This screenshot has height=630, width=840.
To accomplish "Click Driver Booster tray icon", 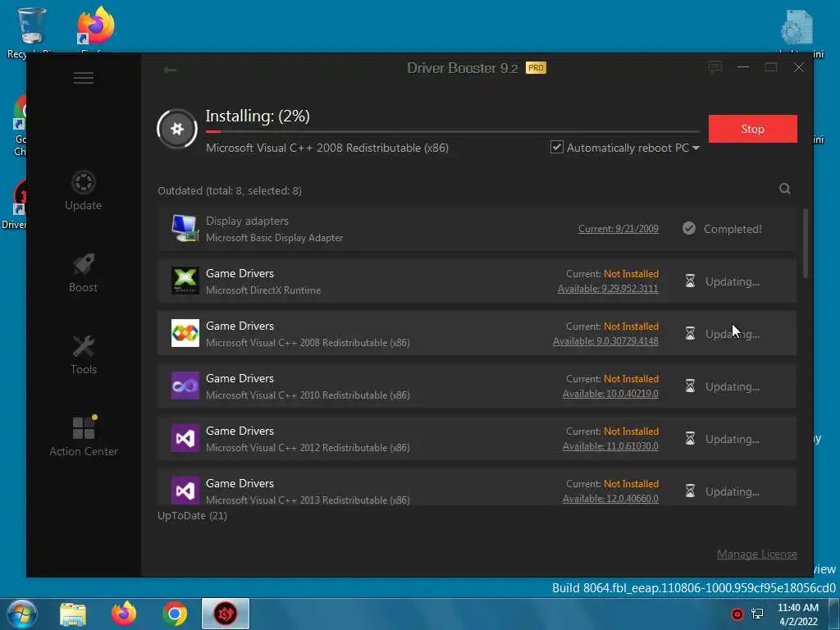I will click(x=737, y=614).
